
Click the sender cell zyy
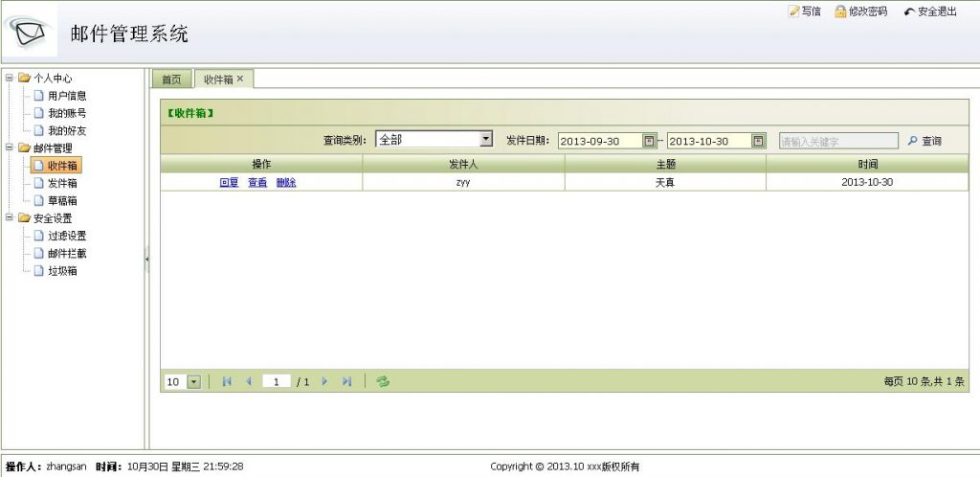point(463,183)
